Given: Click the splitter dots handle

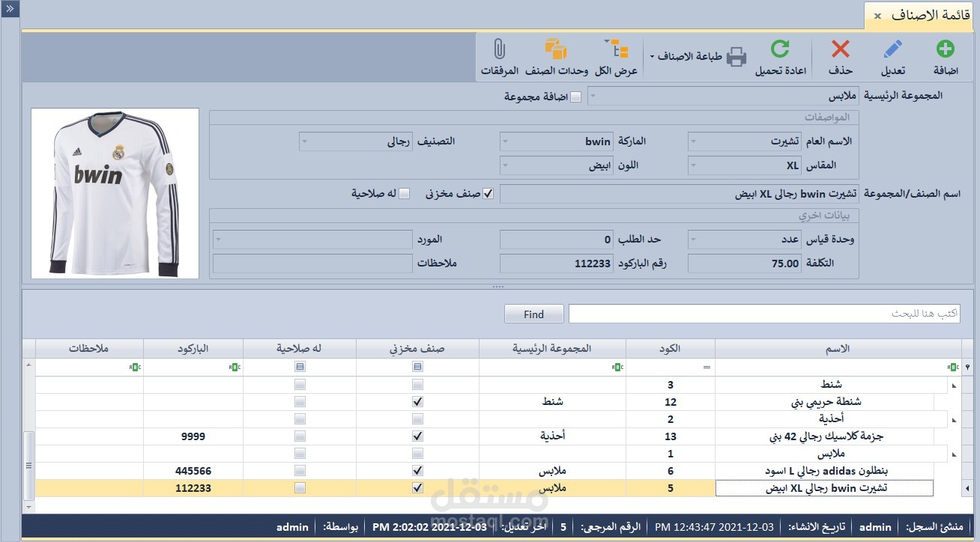Looking at the screenshot, I should [x=497, y=286].
